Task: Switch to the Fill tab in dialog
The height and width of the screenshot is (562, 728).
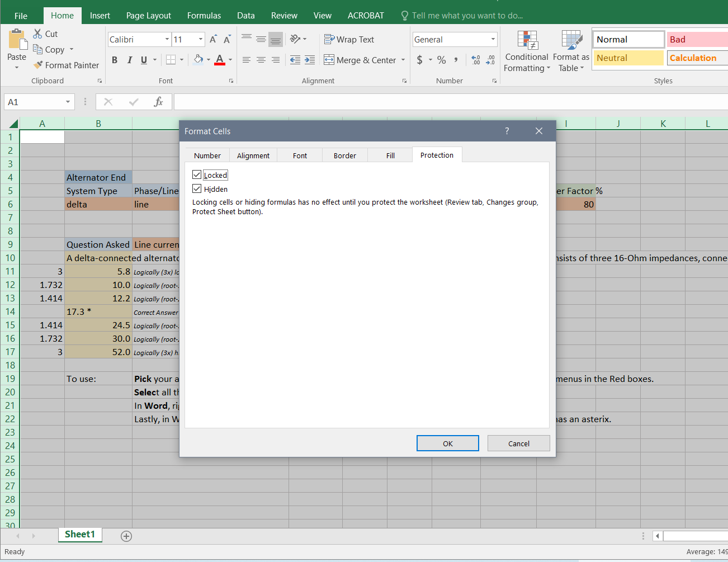Action: click(x=391, y=155)
